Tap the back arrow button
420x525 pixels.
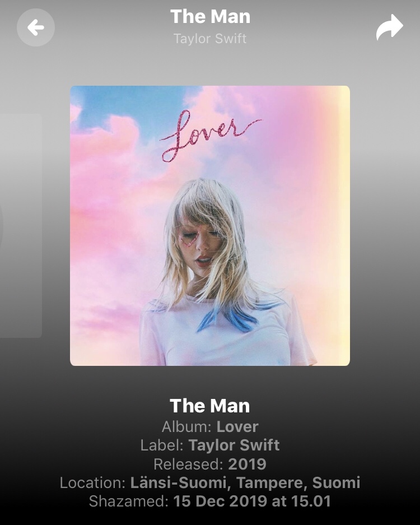pos(36,27)
